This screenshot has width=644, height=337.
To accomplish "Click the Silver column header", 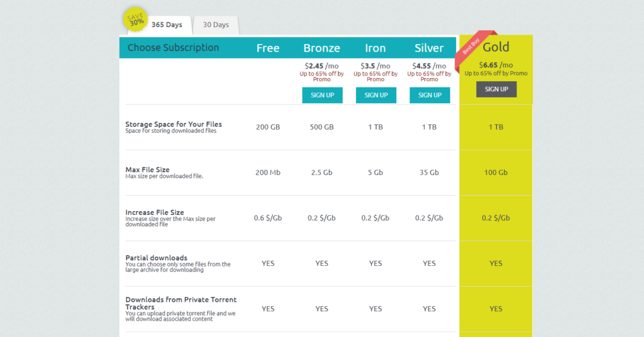I will click(x=429, y=48).
